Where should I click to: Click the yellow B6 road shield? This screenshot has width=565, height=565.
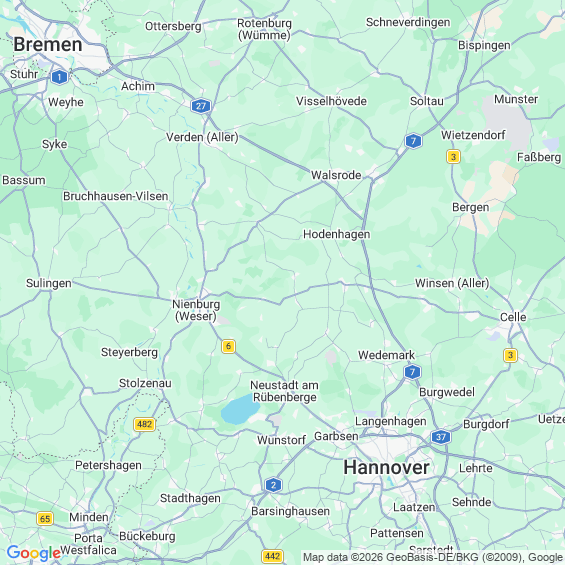click(228, 346)
